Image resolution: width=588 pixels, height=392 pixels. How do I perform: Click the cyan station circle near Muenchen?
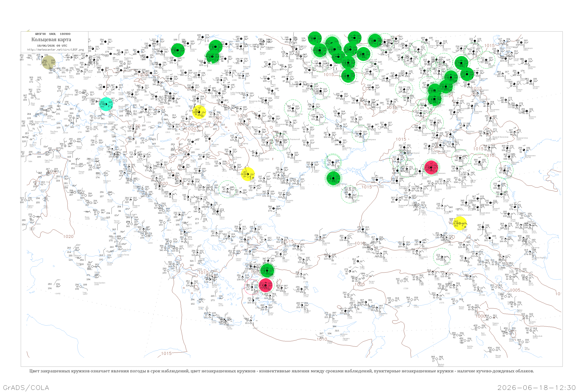point(106,104)
